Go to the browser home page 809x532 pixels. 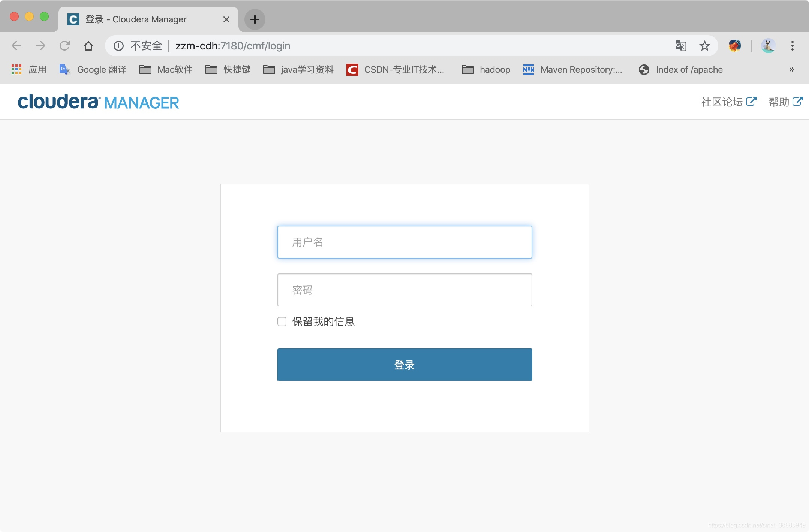click(88, 46)
